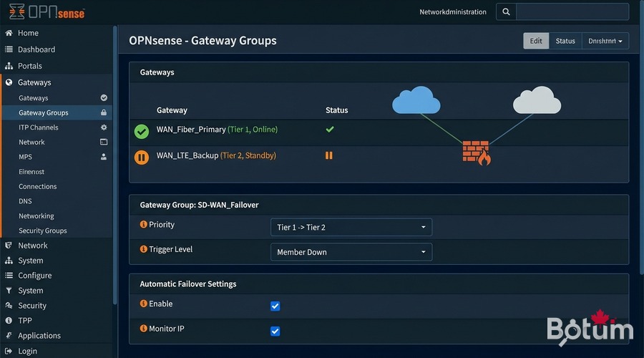Image resolution: width=644 pixels, height=358 pixels.
Task: Click the Gateway column header
Action: [x=172, y=110]
